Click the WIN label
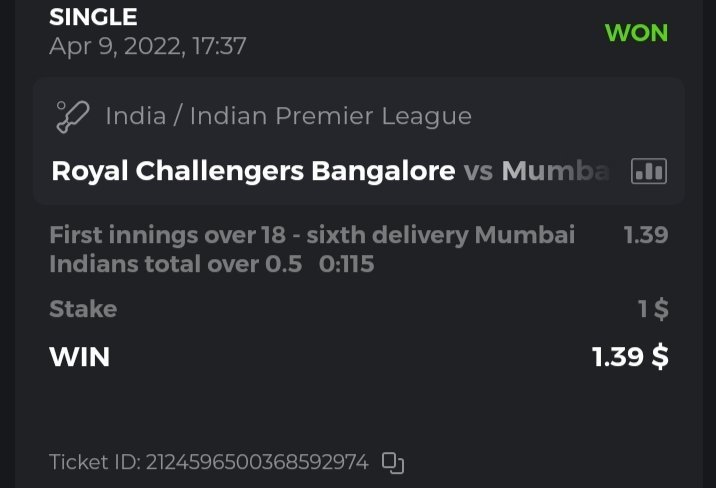Screen dimensions: 716x488 pyautogui.click(x=79, y=356)
